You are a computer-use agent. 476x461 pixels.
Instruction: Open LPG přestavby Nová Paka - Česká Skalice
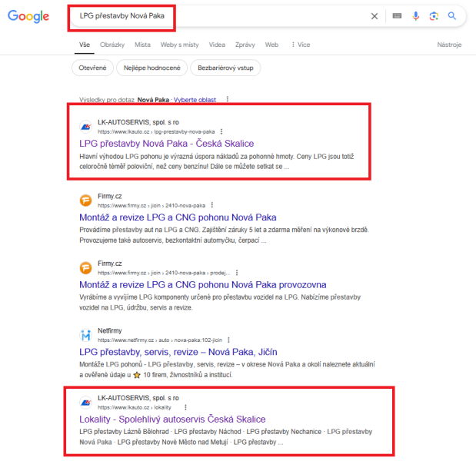(x=166, y=144)
